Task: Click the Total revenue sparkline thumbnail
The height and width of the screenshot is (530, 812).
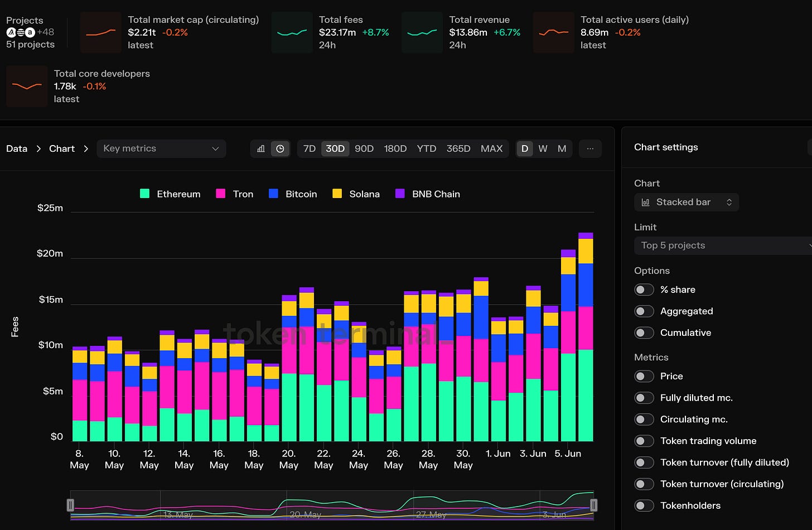Action: click(x=422, y=32)
